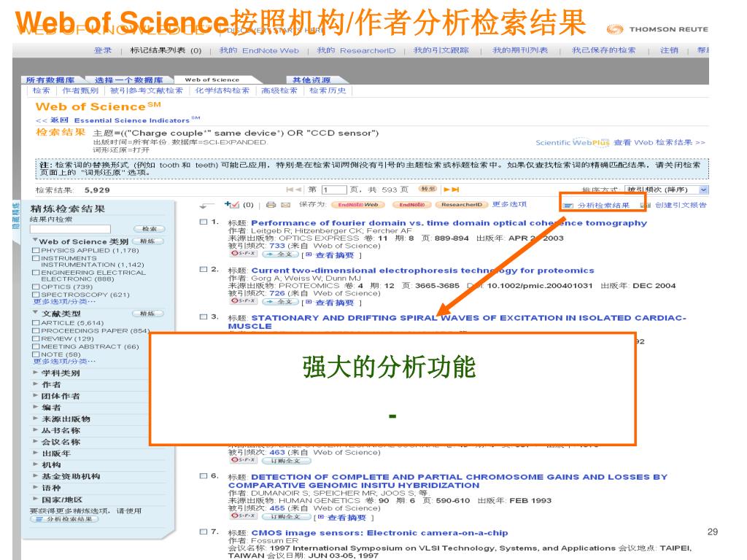Expand the 出版年 refine section
747x560 pixels.
tap(35, 453)
